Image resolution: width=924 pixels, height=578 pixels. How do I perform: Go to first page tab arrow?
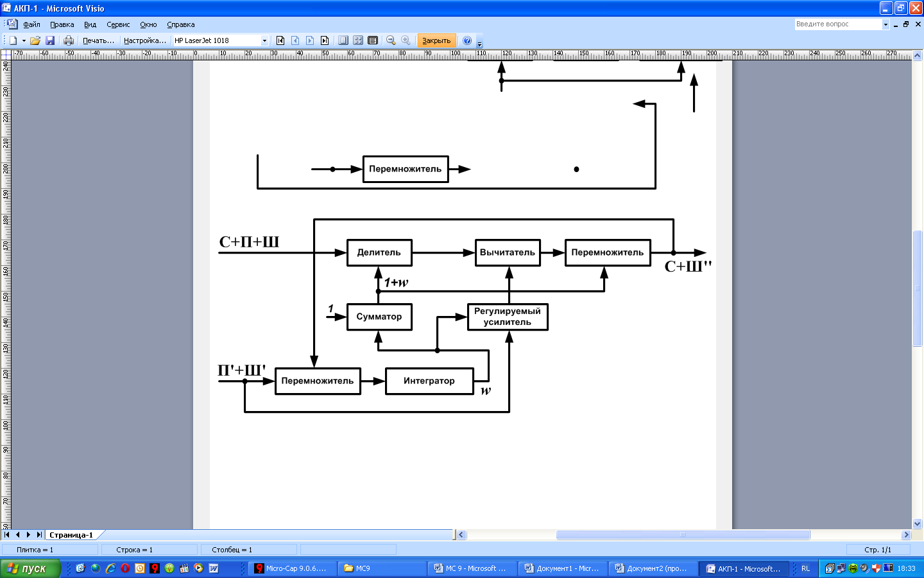pyautogui.click(x=6, y=534)
